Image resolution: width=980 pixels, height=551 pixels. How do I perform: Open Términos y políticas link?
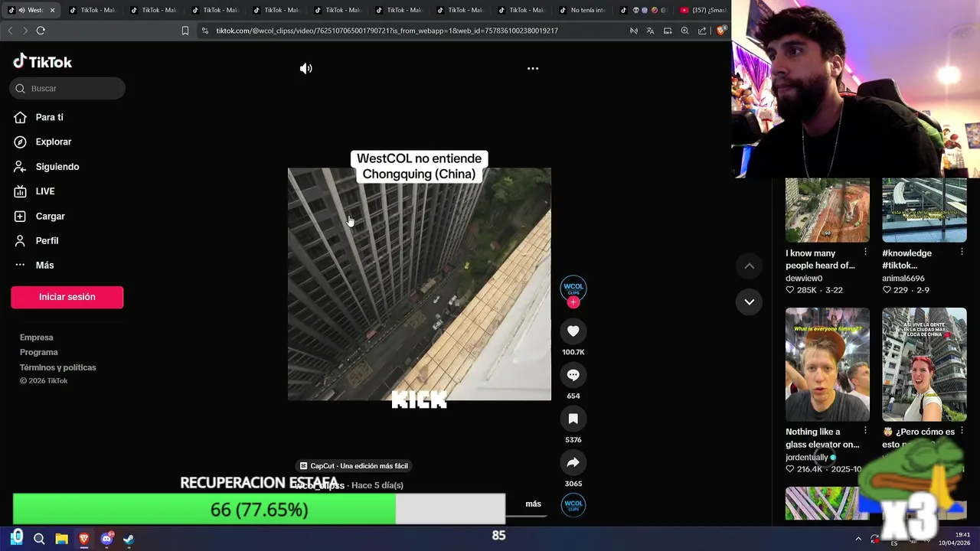58,367
